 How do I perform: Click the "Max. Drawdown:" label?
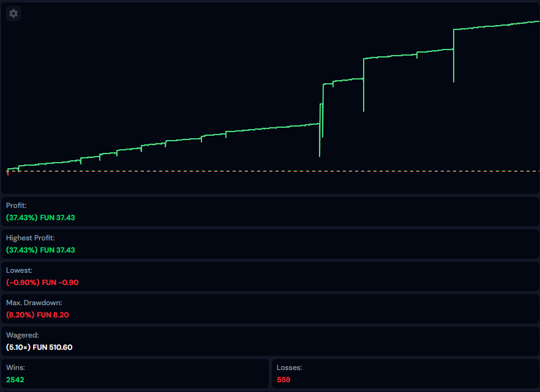(x=34, y=303)
